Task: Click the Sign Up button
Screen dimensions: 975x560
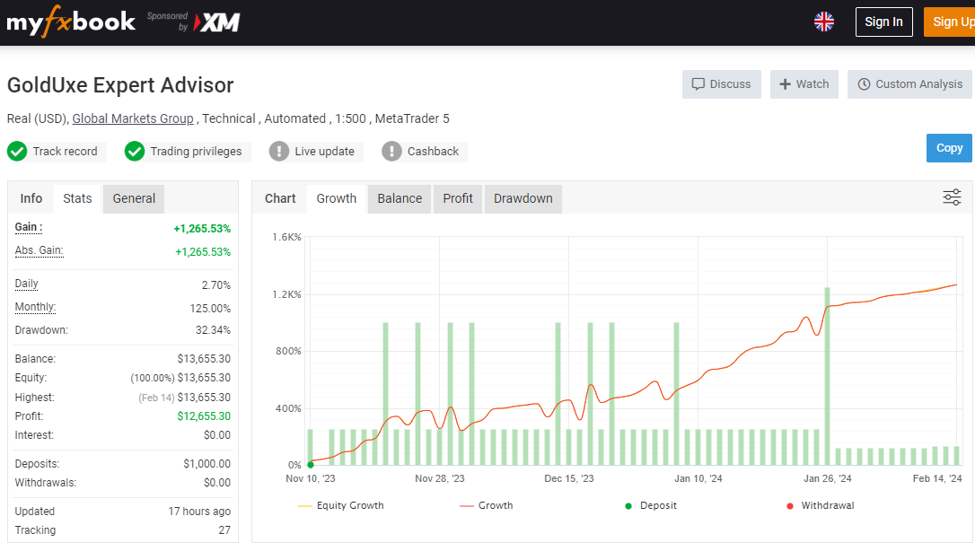Action: click(950, 22)
